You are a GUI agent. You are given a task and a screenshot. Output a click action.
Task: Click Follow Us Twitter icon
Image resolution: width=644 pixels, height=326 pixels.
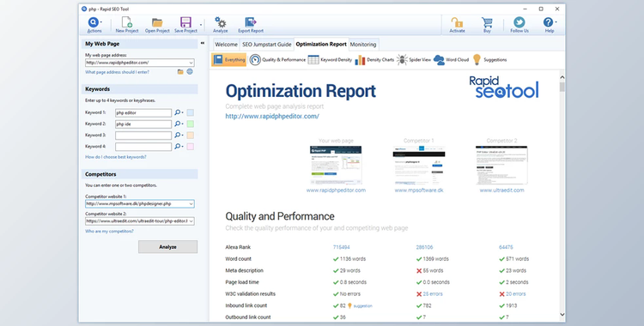(x=519, y=22)
